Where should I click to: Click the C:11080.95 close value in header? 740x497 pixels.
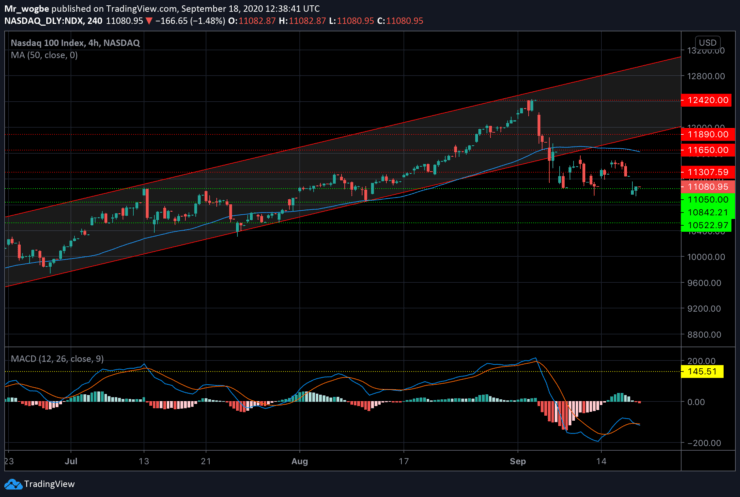click(400, 21)
